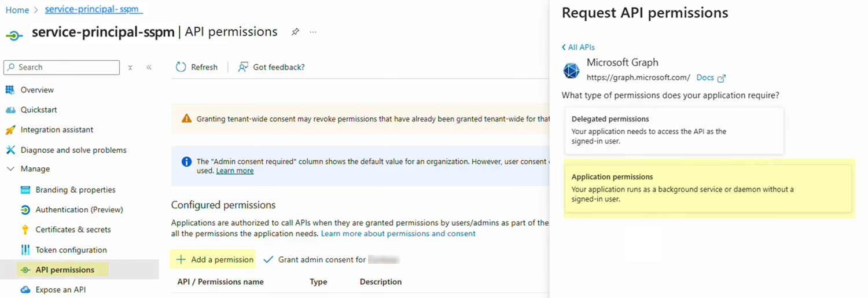Viewport: 868px width, 298px height.
Task: Select Token configuration in sidebar
Action: 71,250
